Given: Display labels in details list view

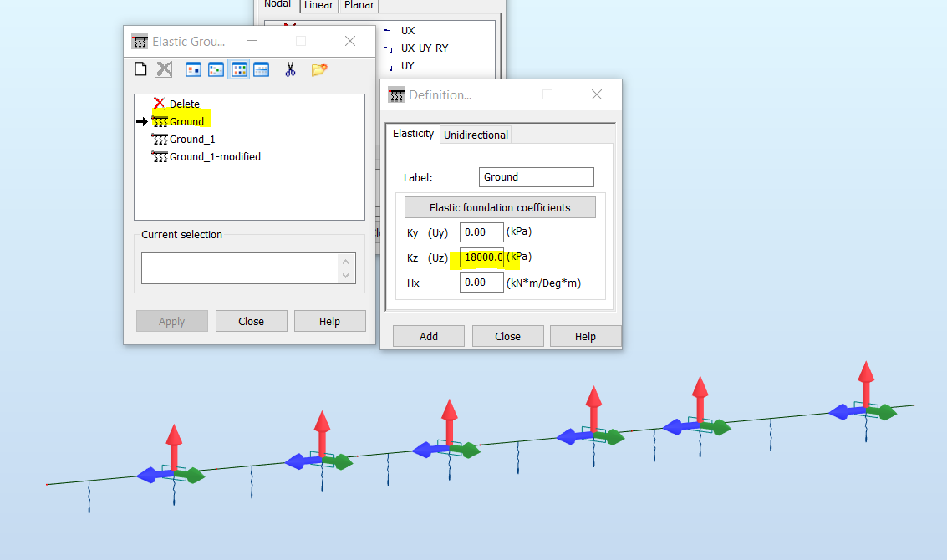Looking at the screenshot, I should [x=261, y=69].
